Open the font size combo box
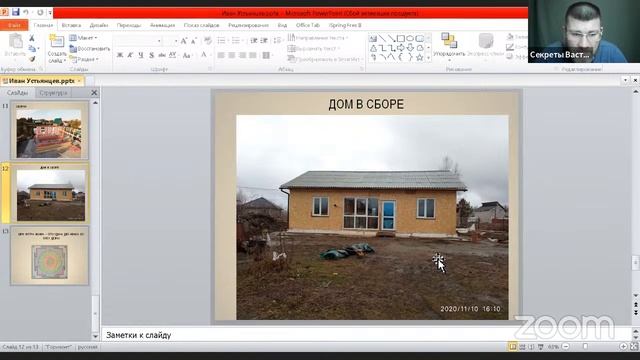This screenshot has height=360, width=640. [x=170, y=41]
